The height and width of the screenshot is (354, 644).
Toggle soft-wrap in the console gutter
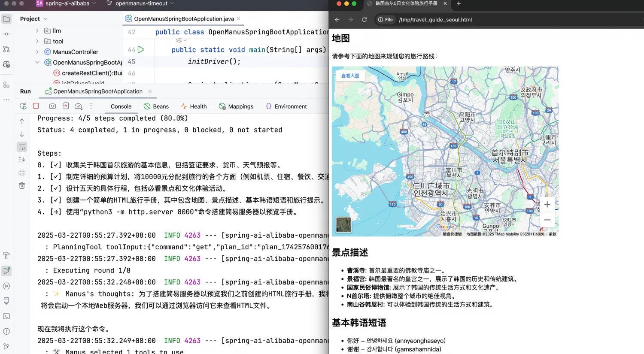click(x=22, y=147)
